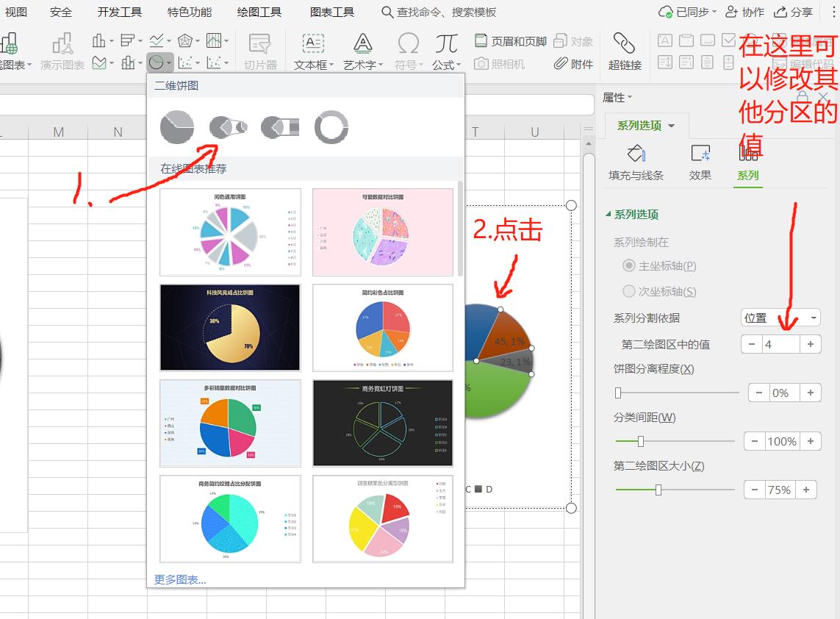Image resolution: width=840 pixels, height=619 pixels.
Task: Insert WordArt (艺术字)
Action: (363, 51)
